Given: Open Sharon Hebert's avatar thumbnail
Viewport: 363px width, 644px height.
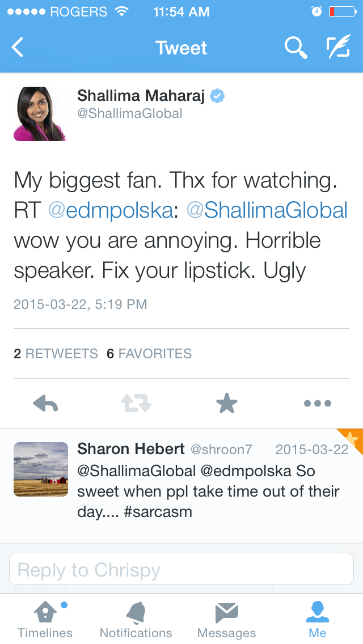Looking at the screenshot, I should click(41, 469).
